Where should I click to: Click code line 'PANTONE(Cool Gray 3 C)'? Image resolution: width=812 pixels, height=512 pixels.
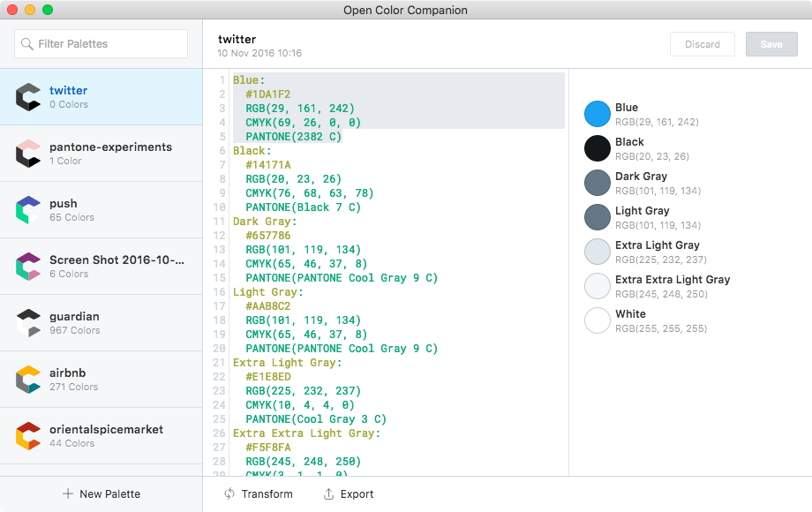click(x=316, y=418)
